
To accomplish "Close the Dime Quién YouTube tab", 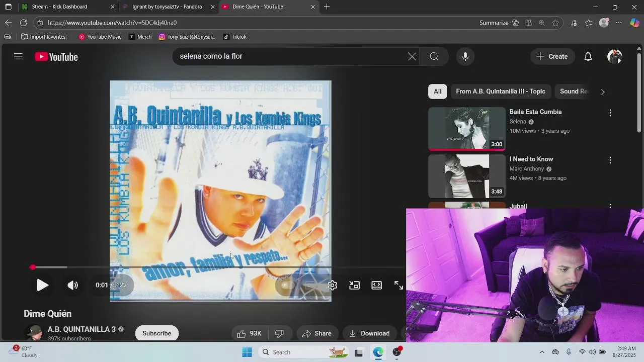I will pos(313,7).
